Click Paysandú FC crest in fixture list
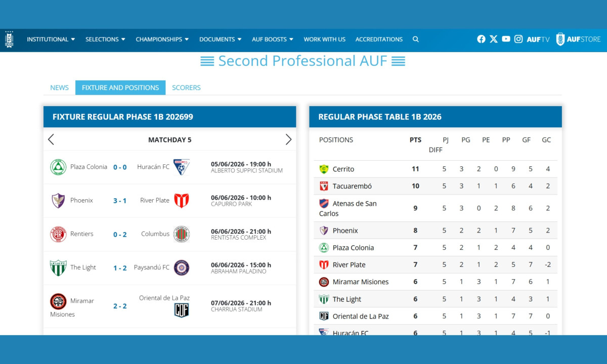The width and height of the screenshot is (607, 364). pyautogui.click(x=182, y=267)
